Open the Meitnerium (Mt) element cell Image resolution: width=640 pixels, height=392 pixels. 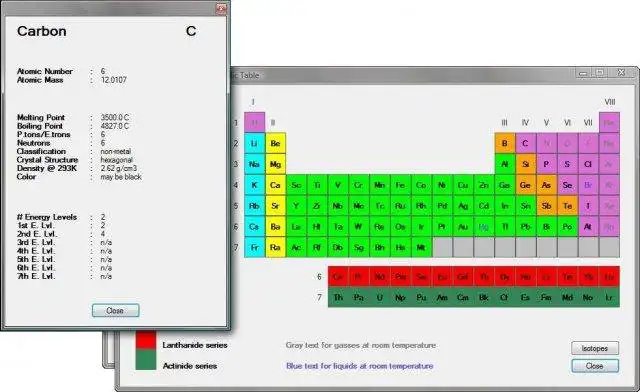(421, 247)
